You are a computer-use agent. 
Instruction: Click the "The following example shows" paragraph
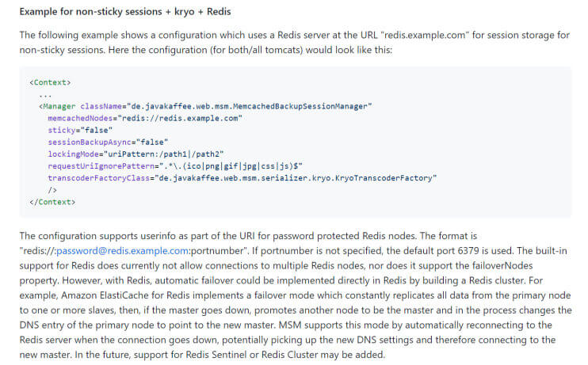[x=295, y=42]
